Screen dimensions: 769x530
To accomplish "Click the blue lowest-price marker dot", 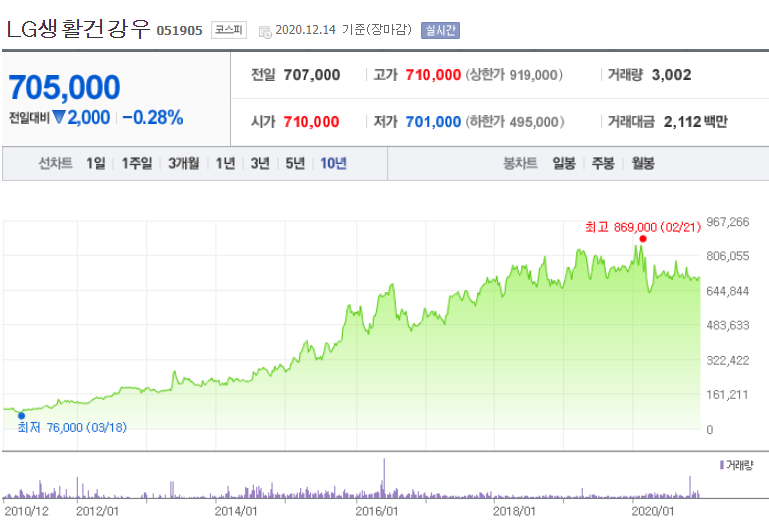I will (x=21, y=416).
